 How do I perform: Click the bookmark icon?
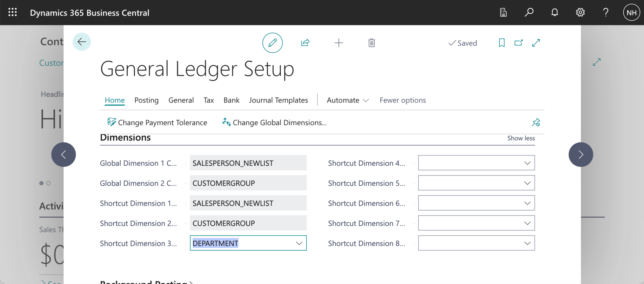tap(502, 43)
